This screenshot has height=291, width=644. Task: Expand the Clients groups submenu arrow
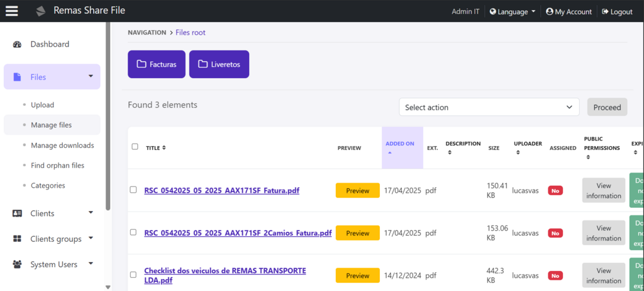point(91,238)
